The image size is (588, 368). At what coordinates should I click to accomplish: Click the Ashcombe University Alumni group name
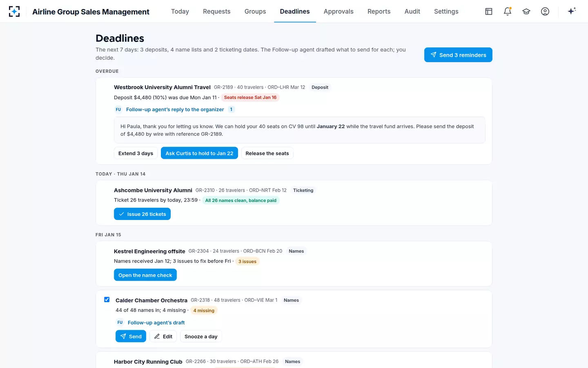click(153, 190)
